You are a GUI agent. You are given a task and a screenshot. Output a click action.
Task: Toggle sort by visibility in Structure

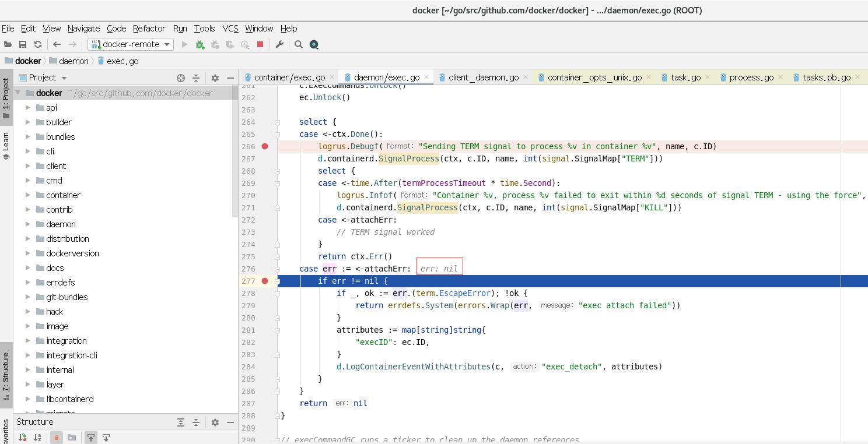click(x=22, y=438)
